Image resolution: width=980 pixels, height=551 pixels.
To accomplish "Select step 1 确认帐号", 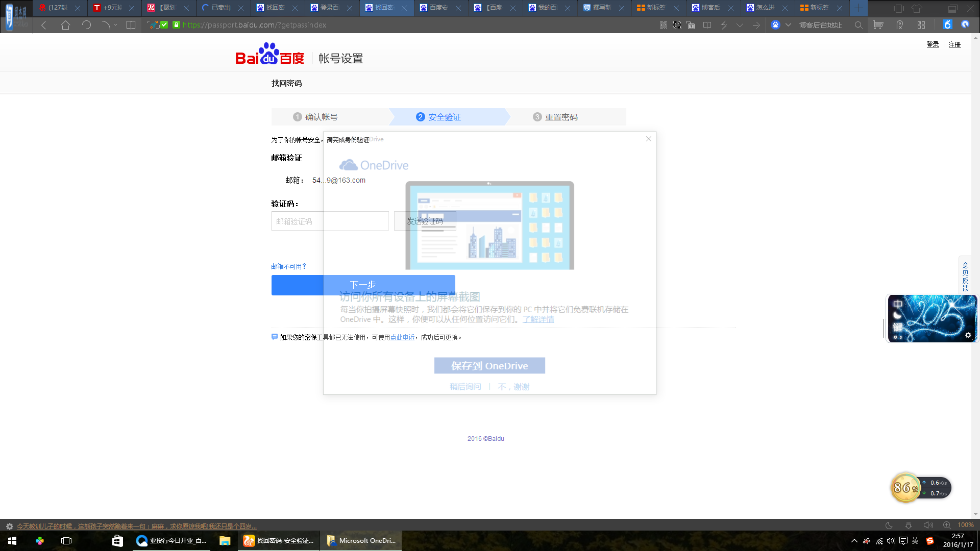I will [x=315, y=117].
